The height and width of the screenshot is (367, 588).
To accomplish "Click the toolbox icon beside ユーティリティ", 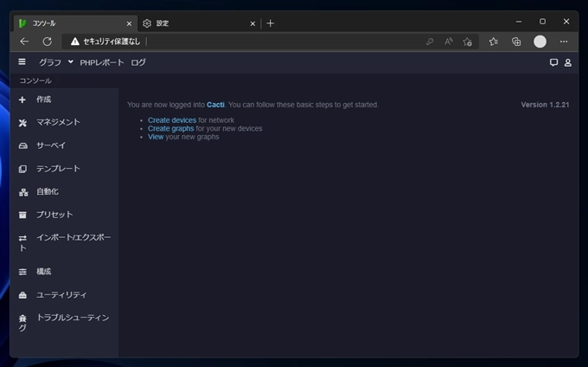I will (22, 295).
